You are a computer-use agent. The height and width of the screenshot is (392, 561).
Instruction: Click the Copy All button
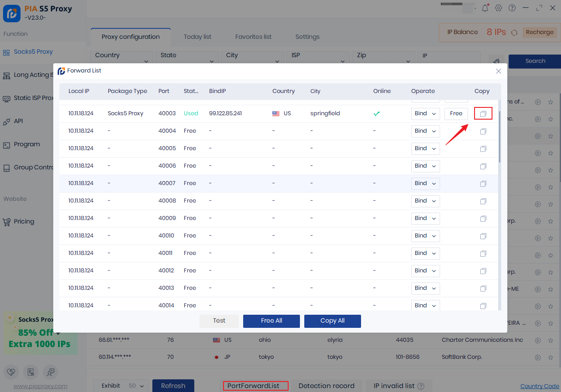point(332,321)
